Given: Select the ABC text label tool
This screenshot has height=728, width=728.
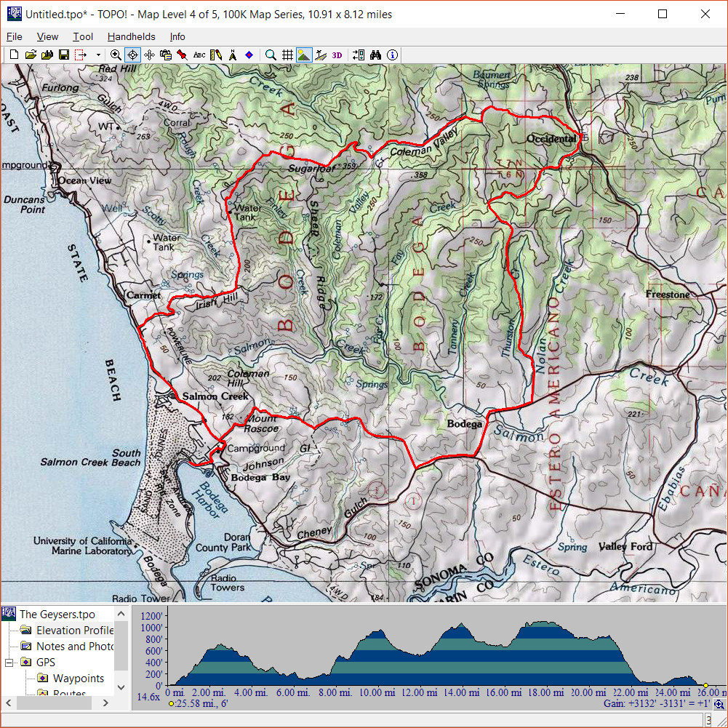Looking at the screenshot, I should tap(199, 55).
